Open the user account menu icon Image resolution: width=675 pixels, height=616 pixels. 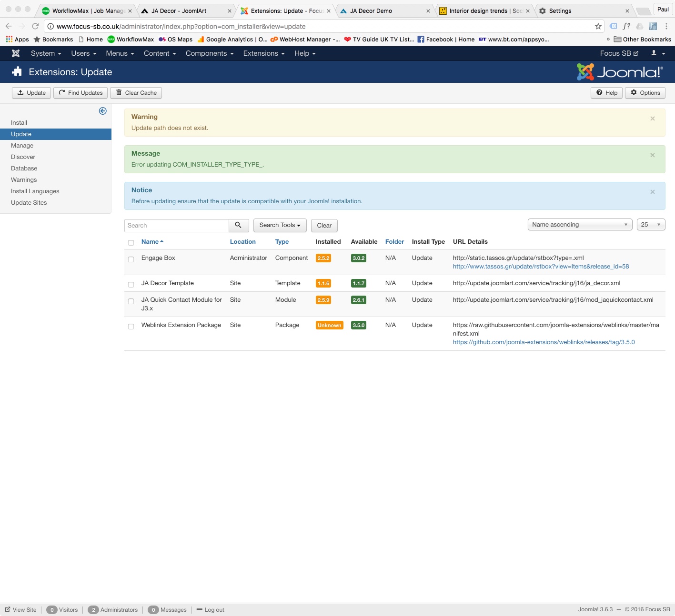coord(658,53)
